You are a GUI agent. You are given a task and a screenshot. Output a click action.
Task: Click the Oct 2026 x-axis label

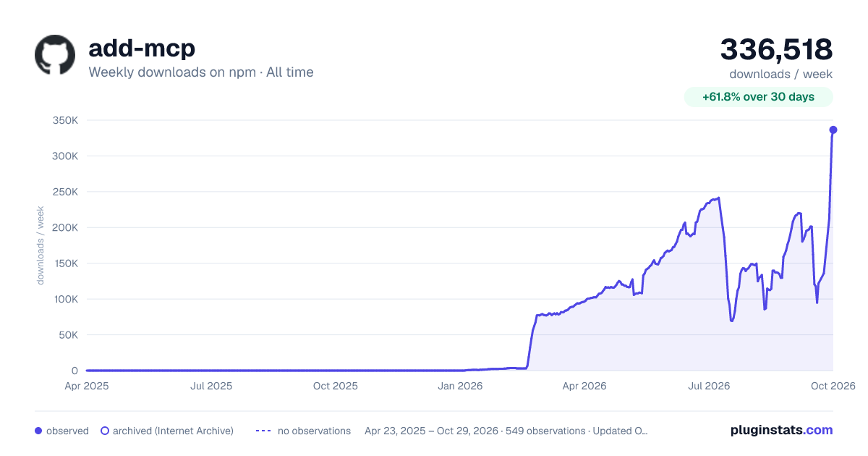click(833, 386)
